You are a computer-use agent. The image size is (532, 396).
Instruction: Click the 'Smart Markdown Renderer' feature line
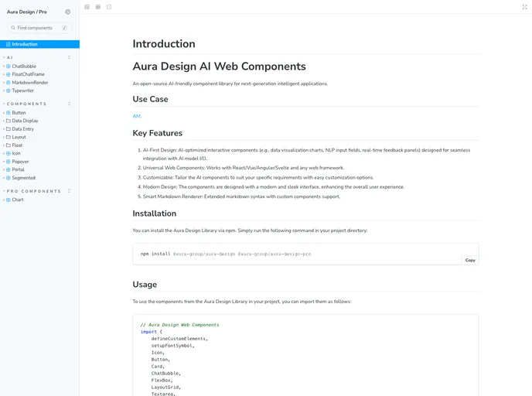click(241, 196)
